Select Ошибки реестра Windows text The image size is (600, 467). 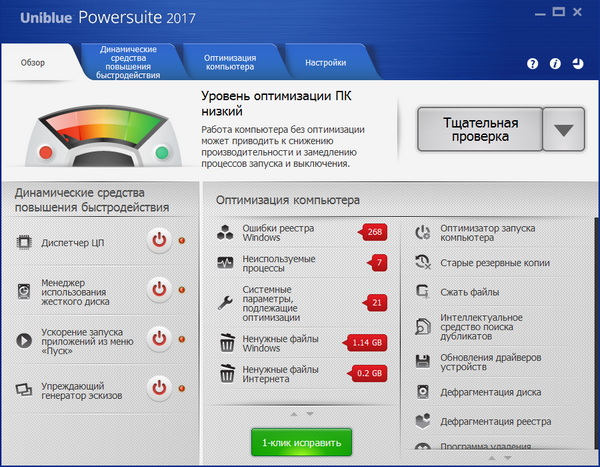[278, 233]
